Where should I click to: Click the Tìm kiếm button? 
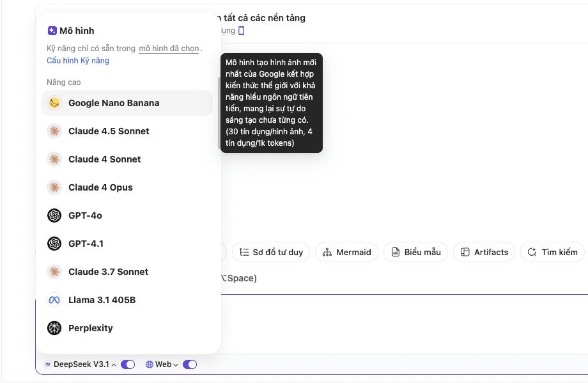552,252
